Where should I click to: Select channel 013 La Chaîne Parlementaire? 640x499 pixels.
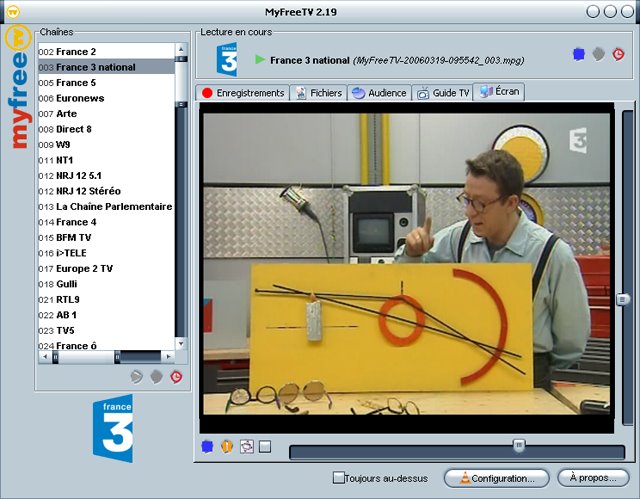[x=106, y=207]
